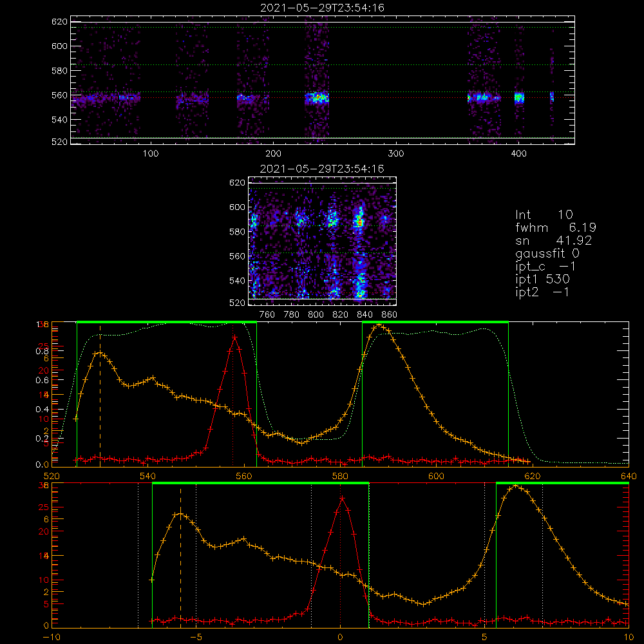
Task: Click the left green bar atop the upper profile plot
Action: coord(167,322)
